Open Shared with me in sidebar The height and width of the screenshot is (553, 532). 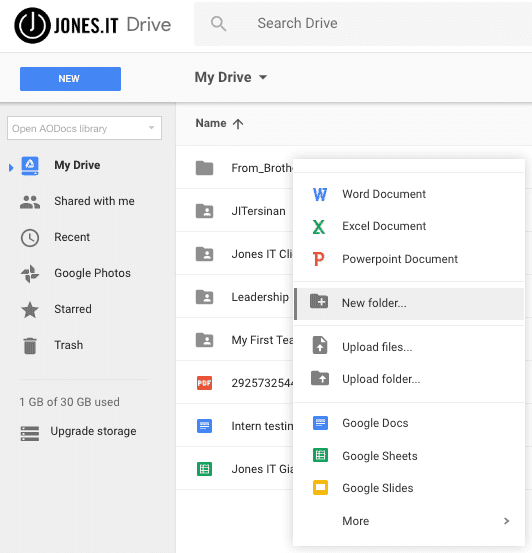point(94,201)
